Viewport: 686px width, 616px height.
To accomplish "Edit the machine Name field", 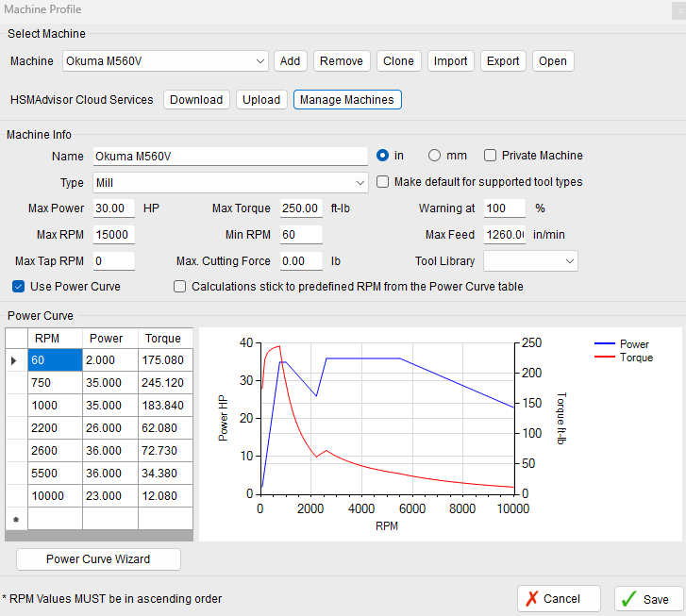I will click(x=230, y=157).
